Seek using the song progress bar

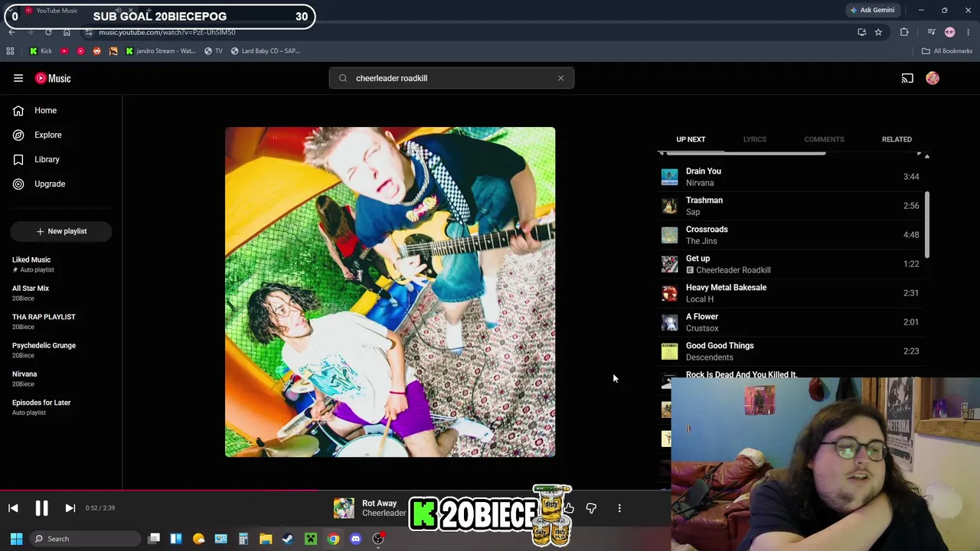[335, 490]
